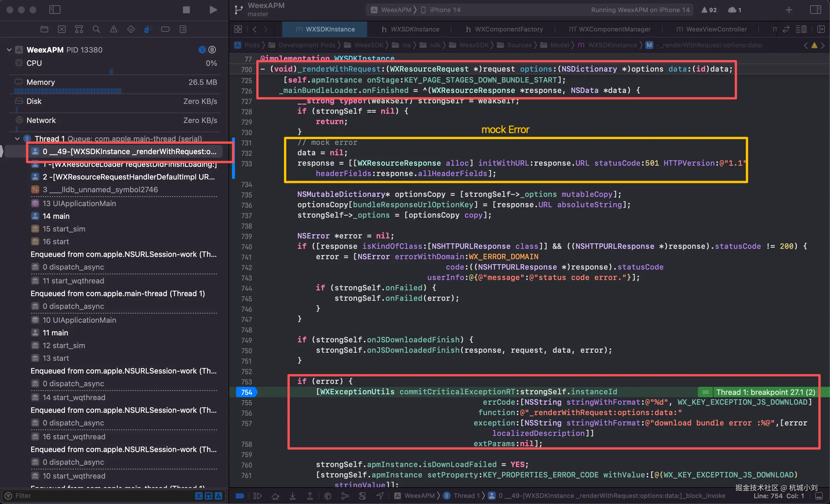Click the Debug View Hierarchy icon
830x504 pixels.
pyautogui.click(x=328, y=496)
